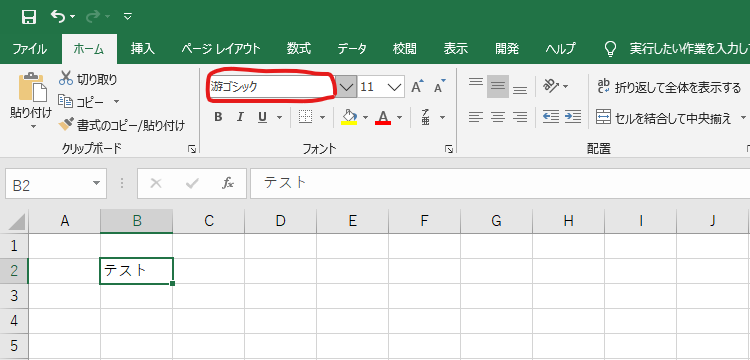Open the ファイル tab

point(30,49)
